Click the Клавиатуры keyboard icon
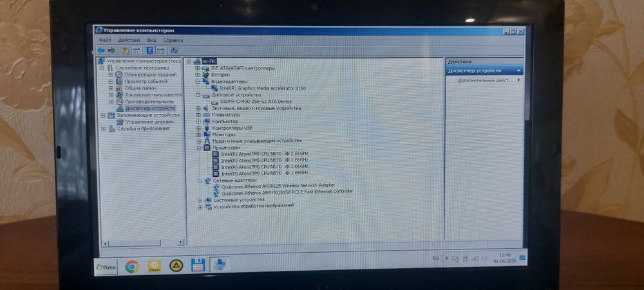 point(207,115)
